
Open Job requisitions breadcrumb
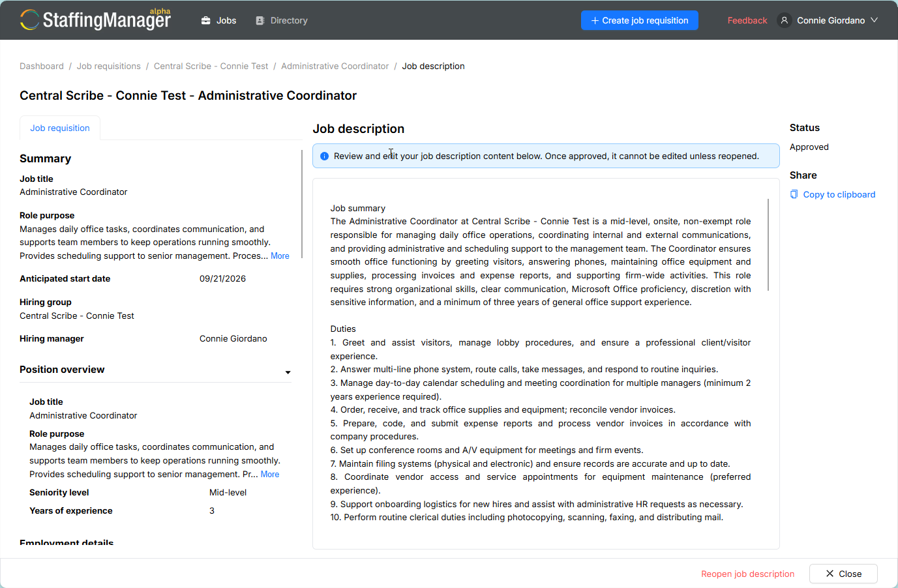[x=109, y=66]
